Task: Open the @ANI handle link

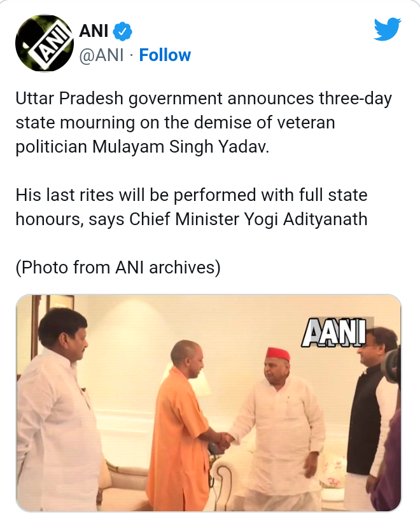Action: [x=101, y=55]
